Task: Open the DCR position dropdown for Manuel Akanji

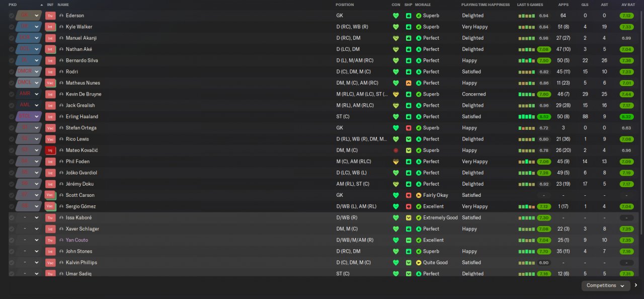Action: [x=36, y=38]
